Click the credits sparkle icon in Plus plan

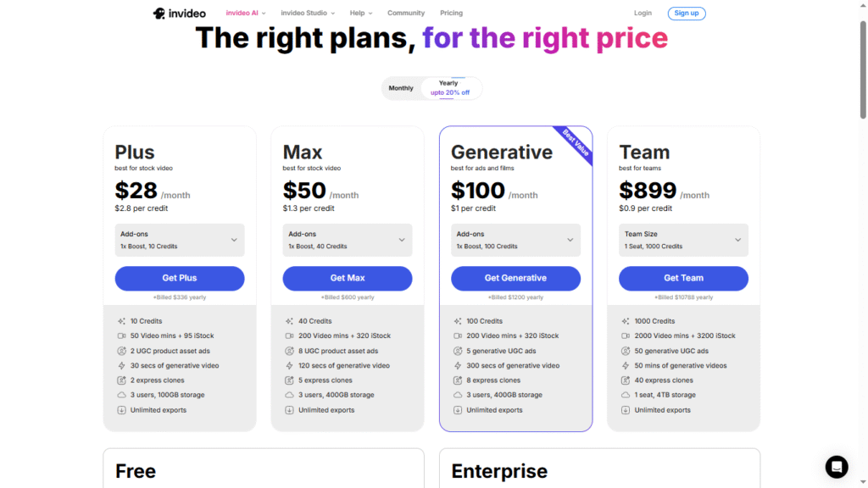point(121,321)
